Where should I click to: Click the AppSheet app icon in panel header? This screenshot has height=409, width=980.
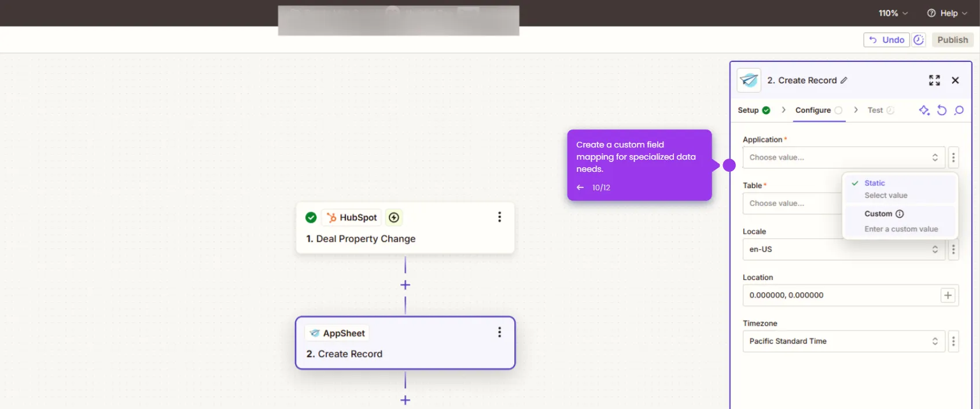point(749,80)
